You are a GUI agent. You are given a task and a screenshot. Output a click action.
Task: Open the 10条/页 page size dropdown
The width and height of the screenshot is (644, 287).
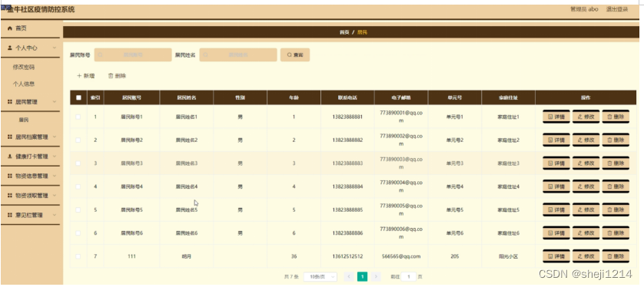pos(320,277)
